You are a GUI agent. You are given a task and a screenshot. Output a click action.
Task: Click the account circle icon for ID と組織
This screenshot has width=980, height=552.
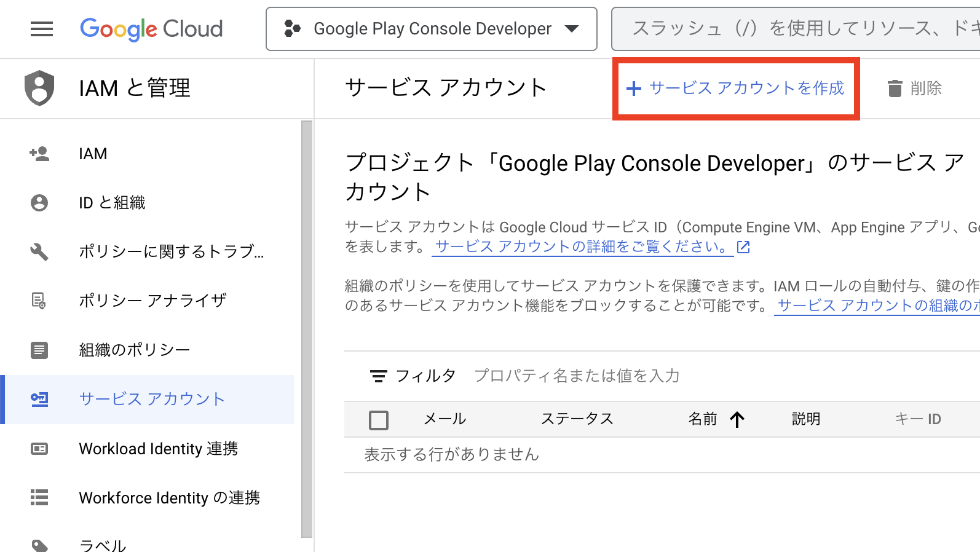(39, 203)
